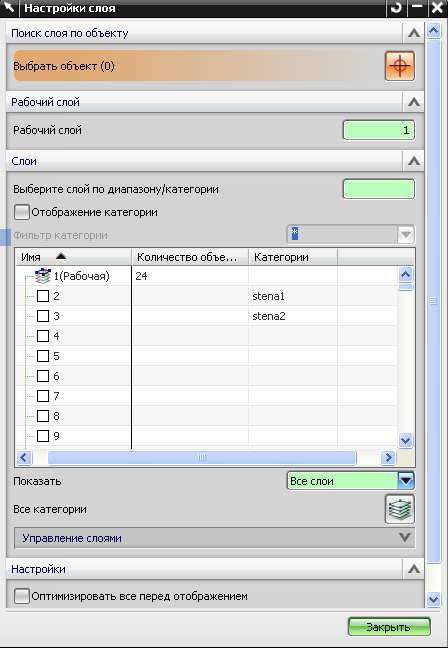This screenshot has height=648, width=448.
Task: Enable Отображение категории checkbox
Action: [x=21, y=212]
